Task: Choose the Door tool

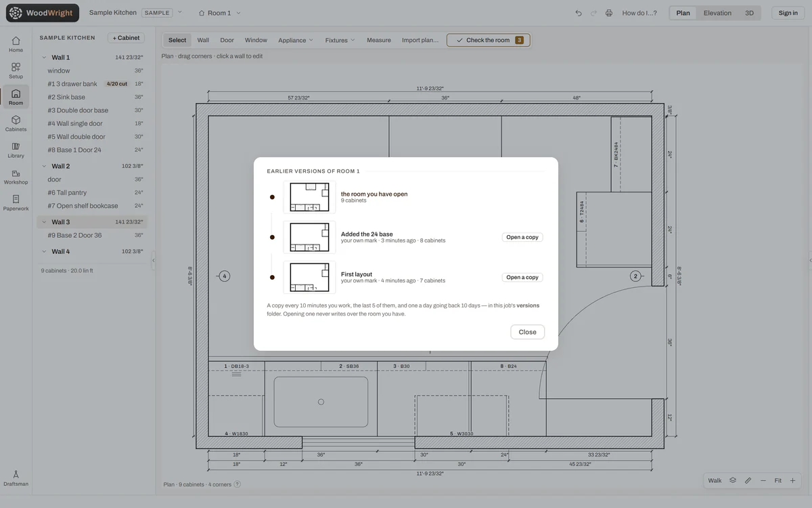Action: [227, 40]
